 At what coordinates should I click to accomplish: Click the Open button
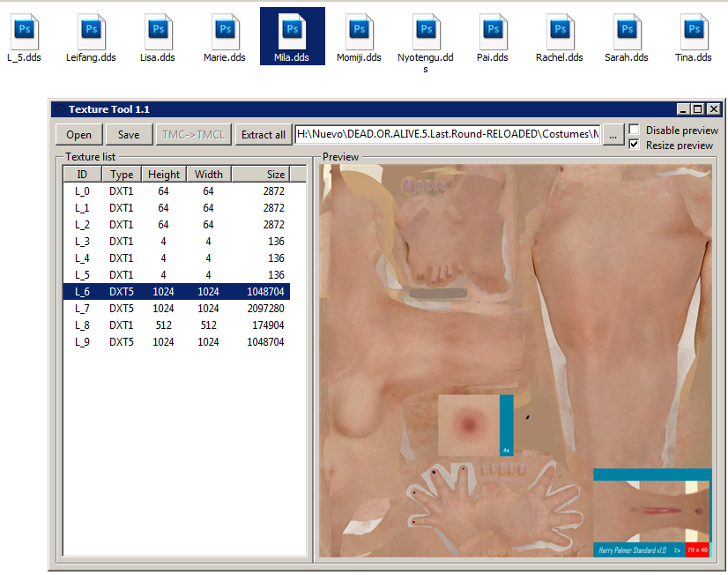click(x=78, y=135)
